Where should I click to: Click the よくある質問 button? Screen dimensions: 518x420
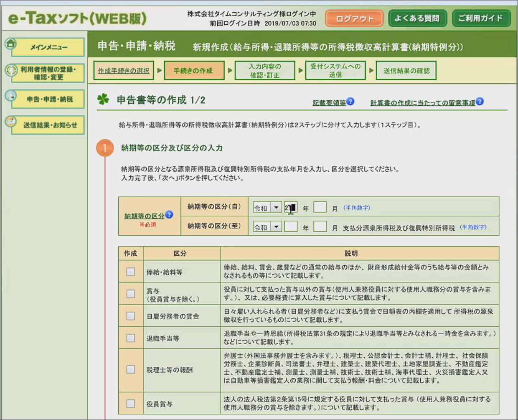tap(417, 18)
